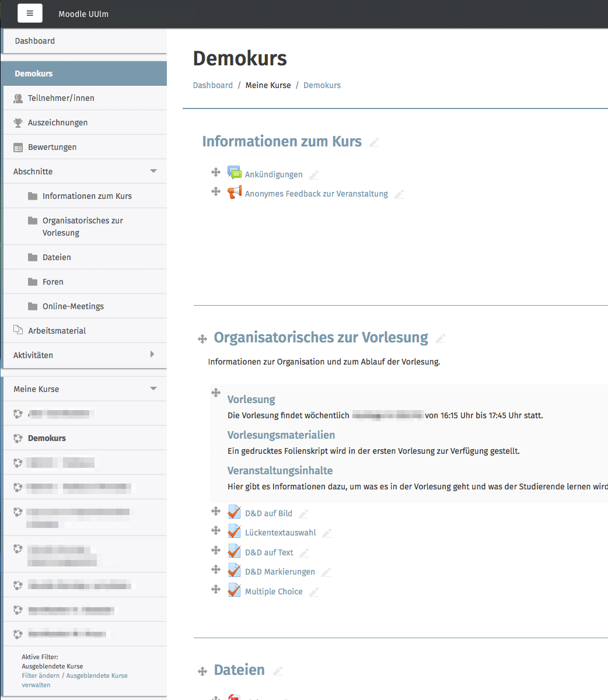Go to Online-Meetings section folder
Image resolution: width=608 pixels, height=700 pixels.
pos(73,306)
